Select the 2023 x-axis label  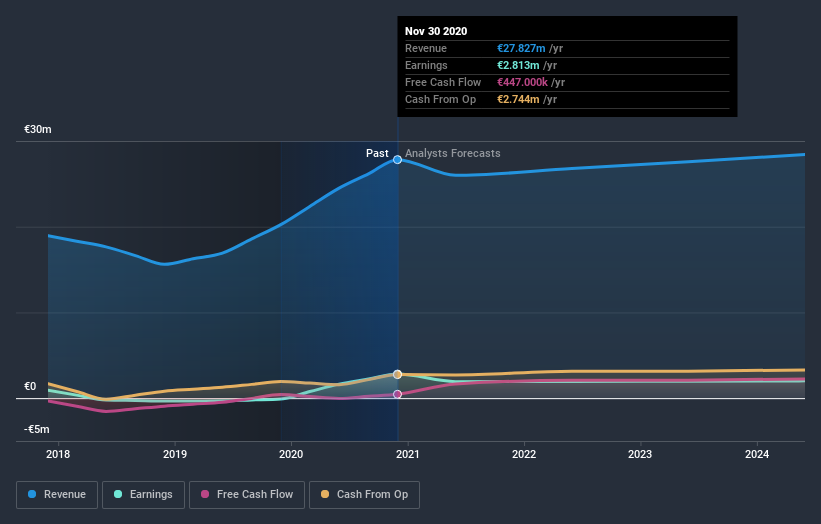point(640,454)
